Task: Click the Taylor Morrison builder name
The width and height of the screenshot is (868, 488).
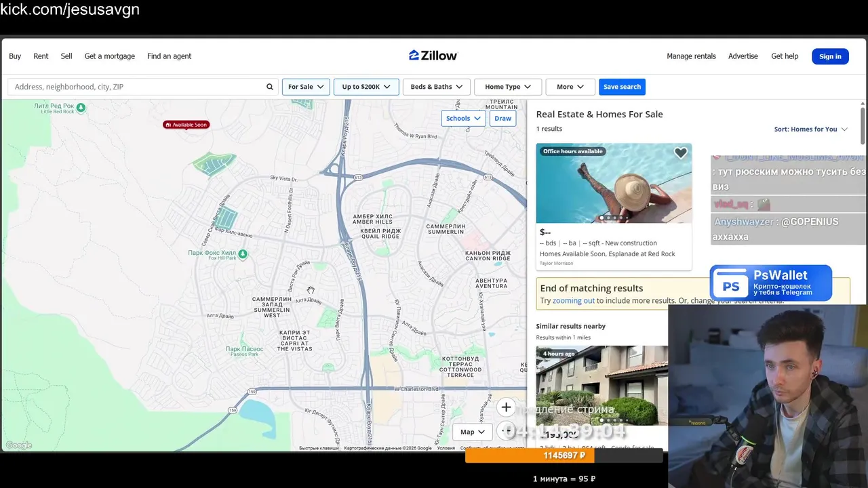Action: click(556, 263)
